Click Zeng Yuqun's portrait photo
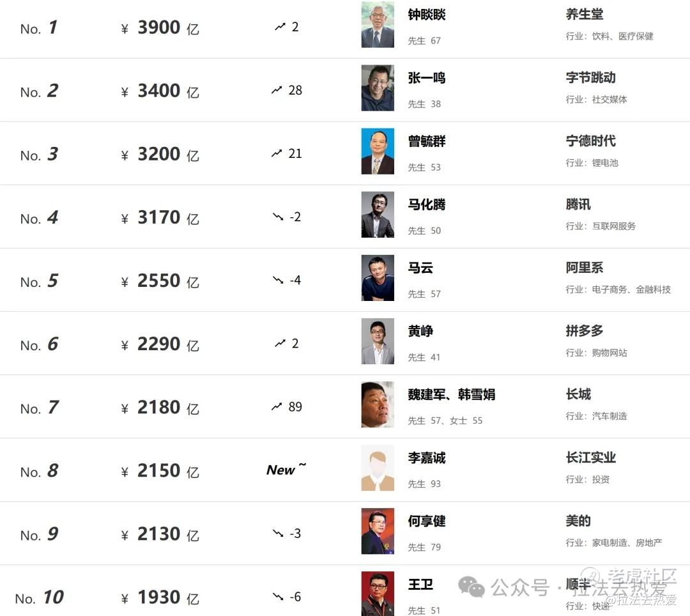The width and height of the screenshot is (690, 616). (378, 151)
